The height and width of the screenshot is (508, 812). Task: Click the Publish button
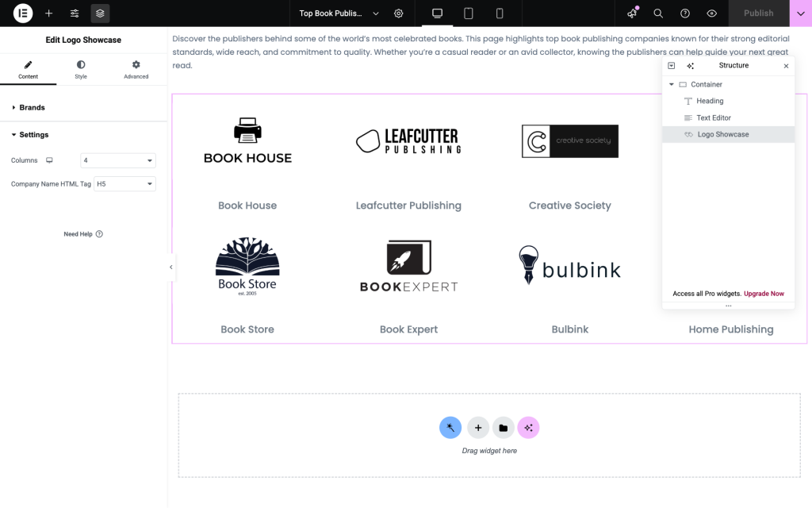pos(759,13)
